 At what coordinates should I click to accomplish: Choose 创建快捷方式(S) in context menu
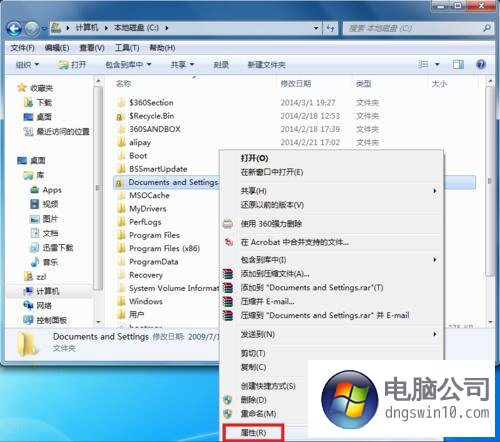(268, 386)
